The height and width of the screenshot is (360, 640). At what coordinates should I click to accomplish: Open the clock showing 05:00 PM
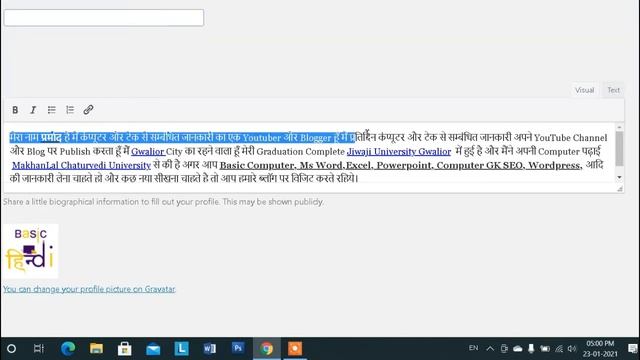(x=600, y=349)
